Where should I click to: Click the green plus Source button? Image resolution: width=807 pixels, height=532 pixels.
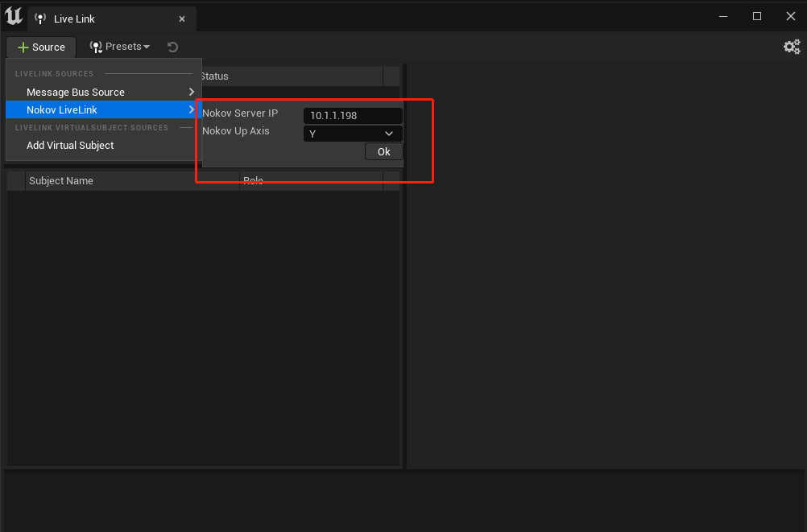point(41,47)
